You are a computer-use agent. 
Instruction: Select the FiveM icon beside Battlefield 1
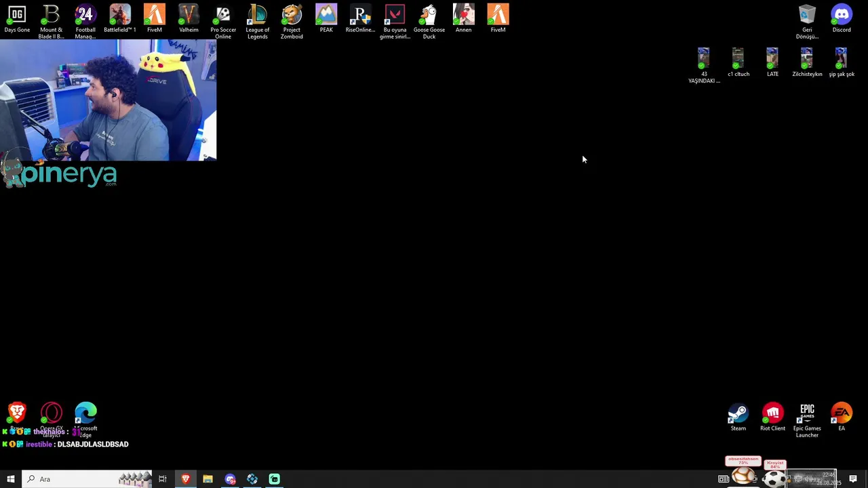point(155,19)
